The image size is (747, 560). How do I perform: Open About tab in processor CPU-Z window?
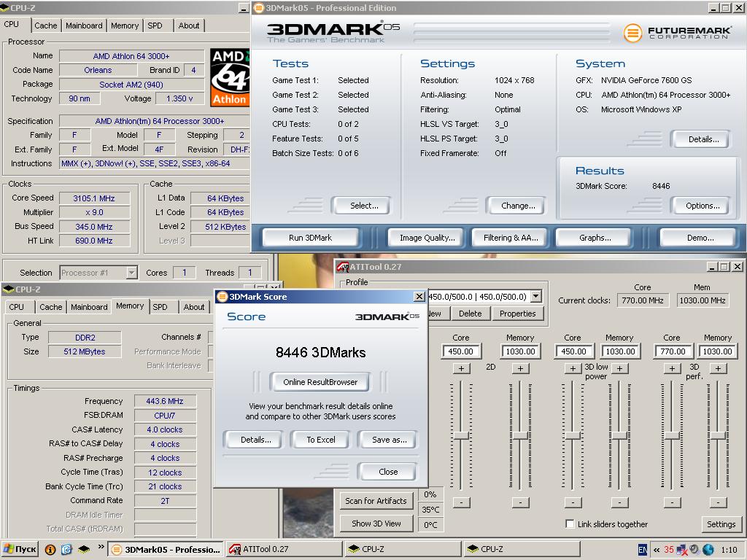[x=189, y=26]
